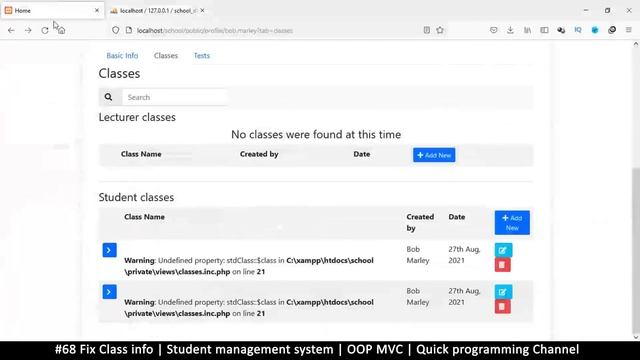The height and width of the screenshot is (360, 640).
Task: Close the localhost phpMyAdmin browser tab
Action: click(202, 11)
